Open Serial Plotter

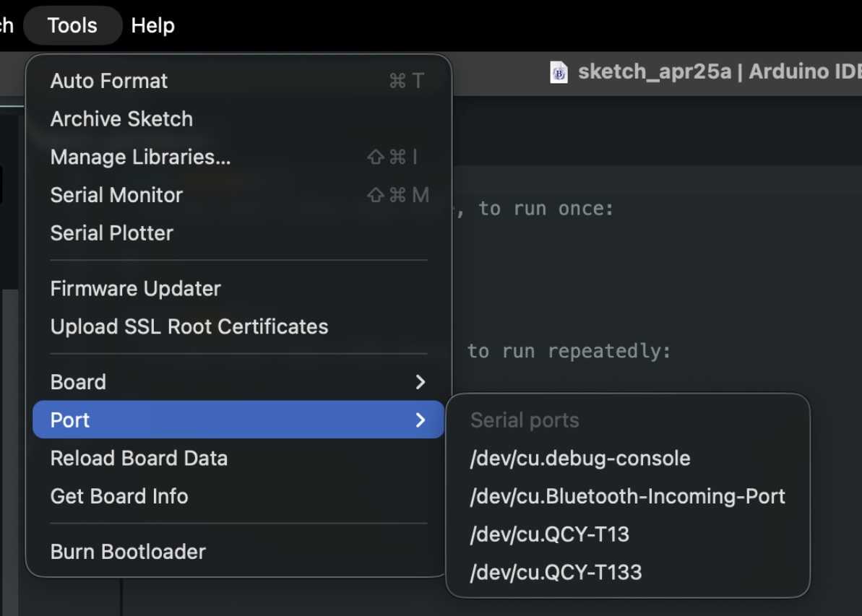[x=238, y=233]
